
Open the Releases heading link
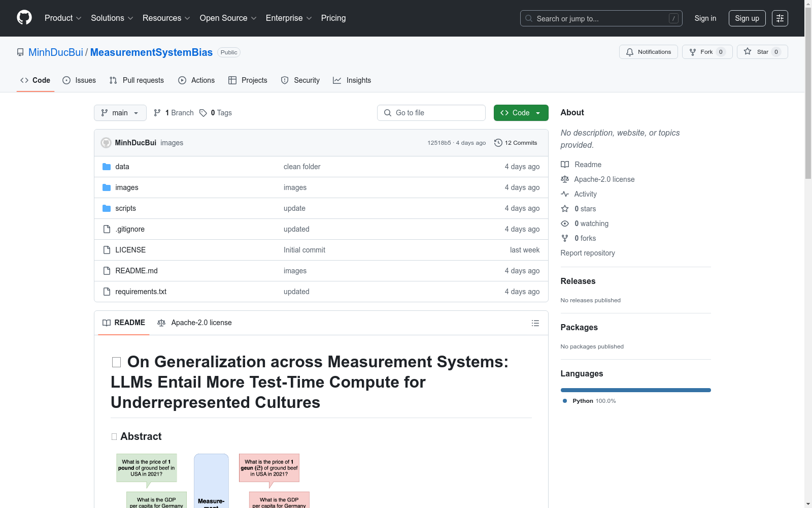(x=578, y=281)
